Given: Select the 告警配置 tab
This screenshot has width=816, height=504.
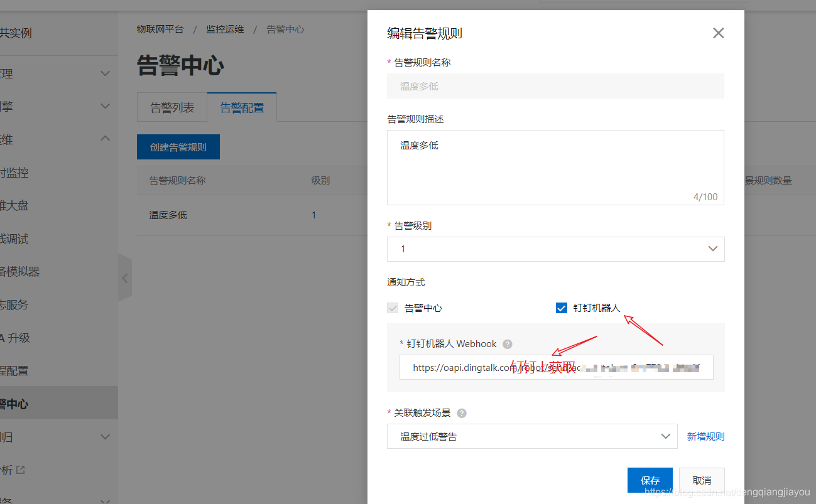Looking at the screenshot, I should 242,107.
